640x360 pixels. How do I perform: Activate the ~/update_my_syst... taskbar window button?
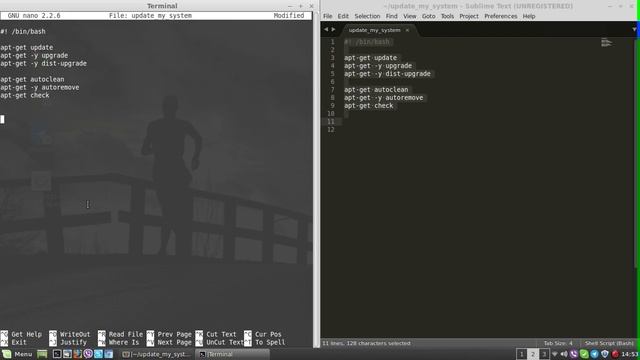156,354
